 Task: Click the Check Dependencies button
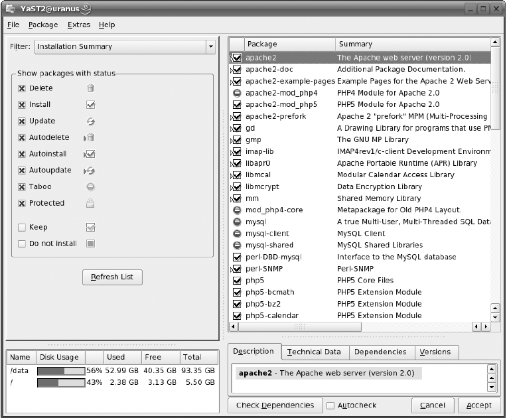coord(275,406)
